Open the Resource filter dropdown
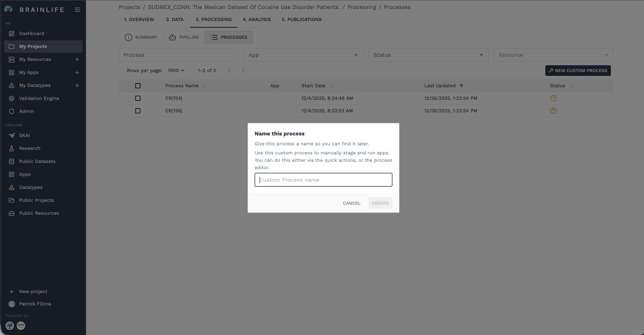The height and width of the screenshot is (335, 644). coord(553,55)
